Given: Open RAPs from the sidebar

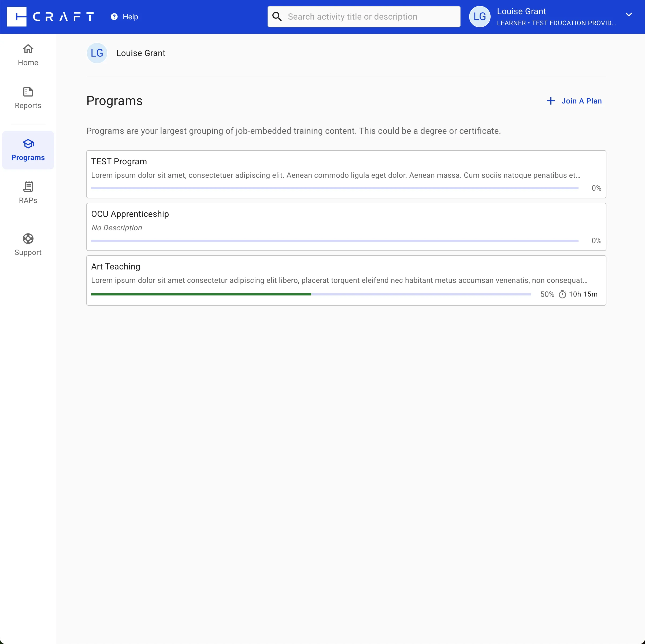Looking at the screenshot, I should [x=28, y=193].
